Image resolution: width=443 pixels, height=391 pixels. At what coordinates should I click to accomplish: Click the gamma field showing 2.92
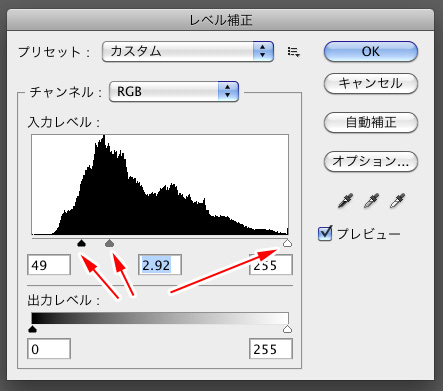click(x=160, y=265)
